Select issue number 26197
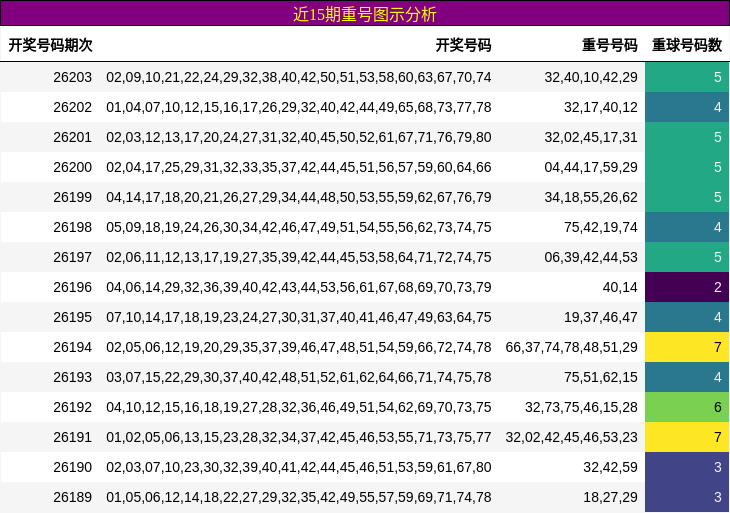The width and height of the screenshot is (730, 513). pos(73,257)
